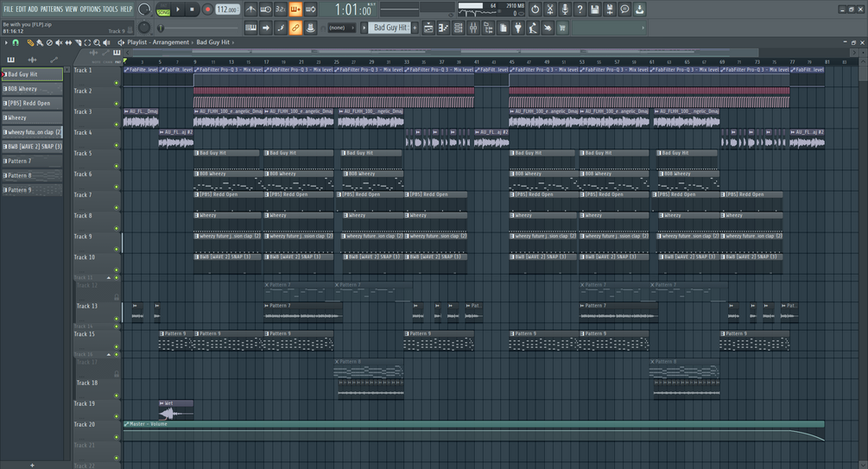
Task: Open the chat speech bubble icon
Action: [x=624, y=10]
